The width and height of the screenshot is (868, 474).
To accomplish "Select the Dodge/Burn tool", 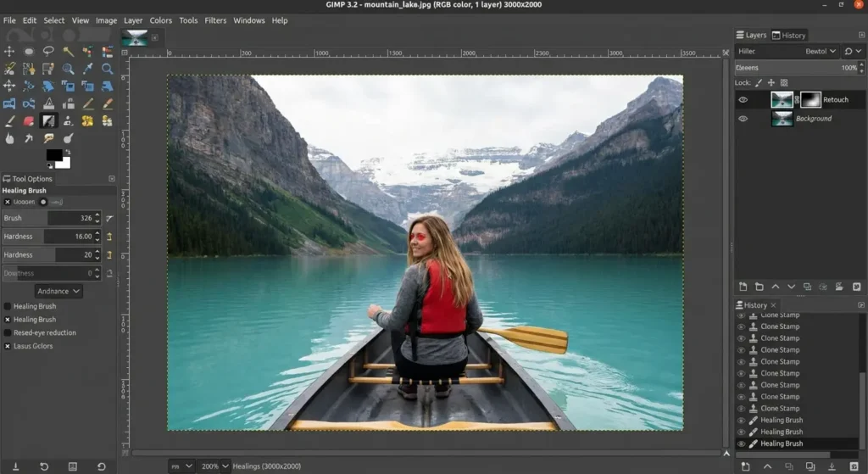I will (x=68, y=138).
